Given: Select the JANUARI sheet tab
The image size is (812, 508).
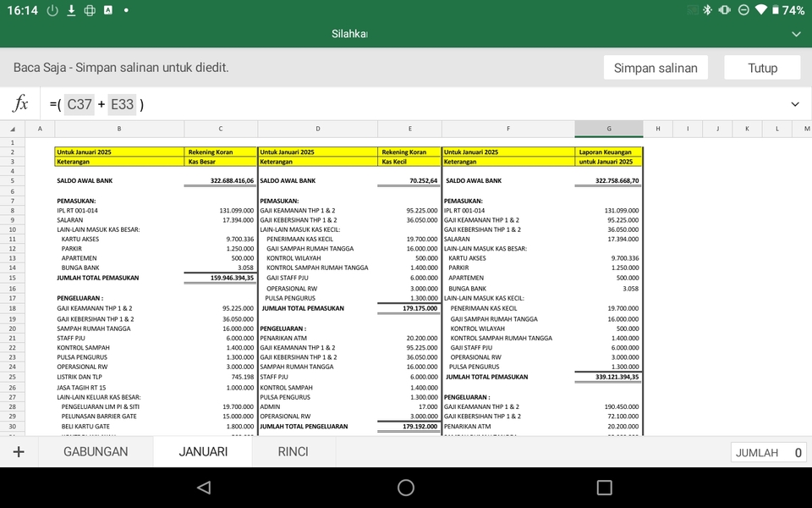Looking at the screenshot, I should 203,452.
